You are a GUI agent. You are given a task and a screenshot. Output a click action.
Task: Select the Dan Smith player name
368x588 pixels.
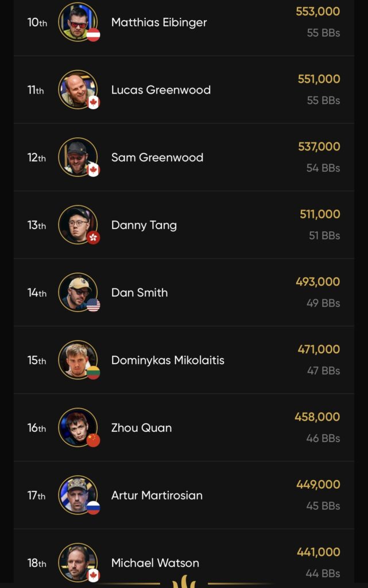coord(140,292)
